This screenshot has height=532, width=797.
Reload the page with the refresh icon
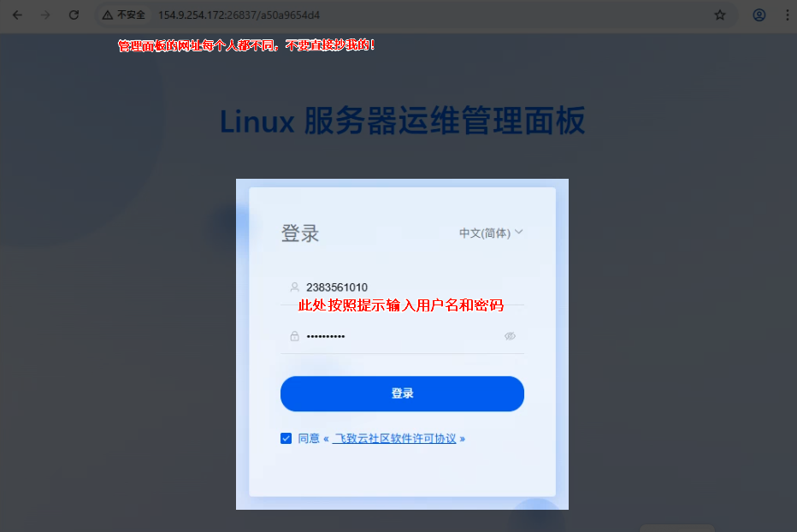click(x=74, y=15)
